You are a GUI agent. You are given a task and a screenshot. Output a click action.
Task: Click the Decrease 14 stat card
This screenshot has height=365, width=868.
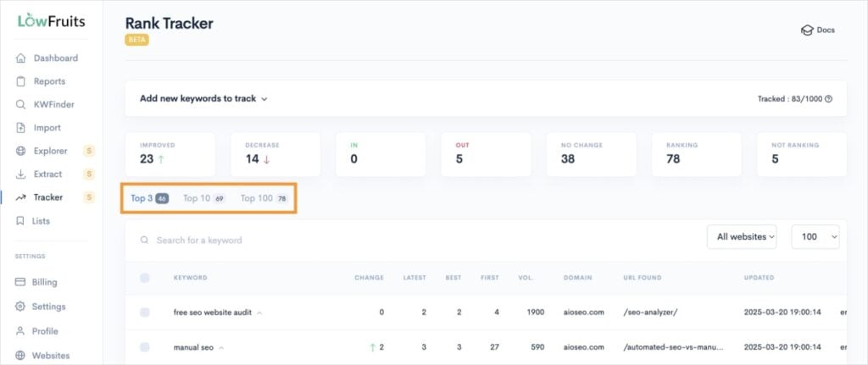(275, 154)
